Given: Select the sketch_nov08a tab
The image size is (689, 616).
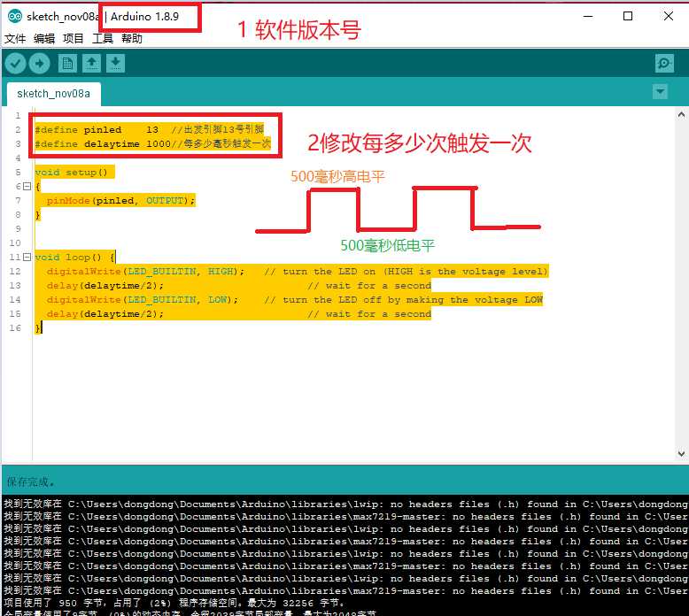Looking at the screenshot, I should (54, 94).
